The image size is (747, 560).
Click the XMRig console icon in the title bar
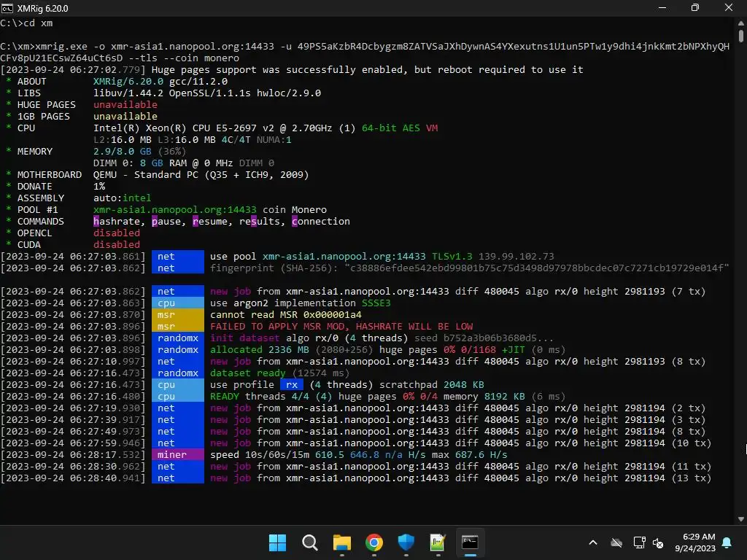7,8
